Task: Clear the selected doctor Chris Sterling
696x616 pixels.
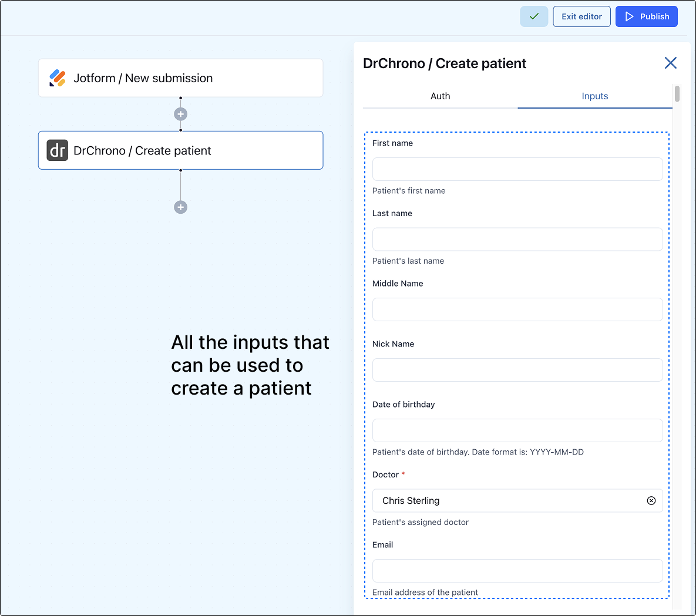Action: tap(651, 501)
